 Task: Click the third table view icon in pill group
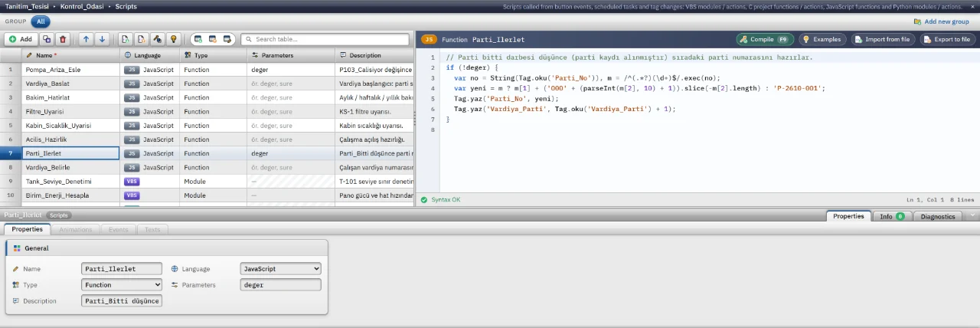[227, 38]
